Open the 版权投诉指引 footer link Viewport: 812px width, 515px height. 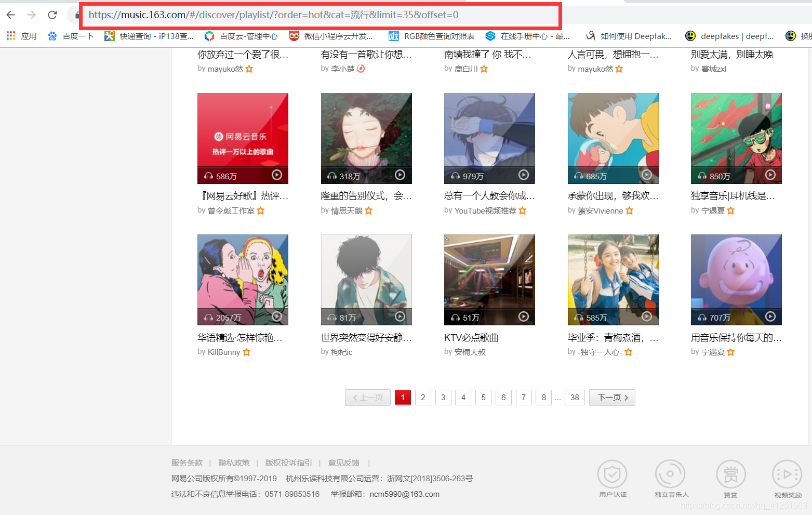pyautogui.click(x=288, y=463)
